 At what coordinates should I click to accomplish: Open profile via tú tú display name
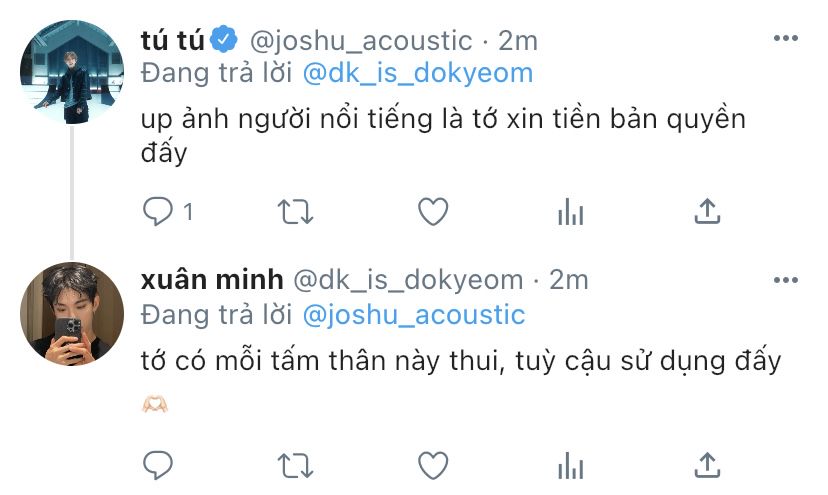pyautogui.click(x=173, y=41)
